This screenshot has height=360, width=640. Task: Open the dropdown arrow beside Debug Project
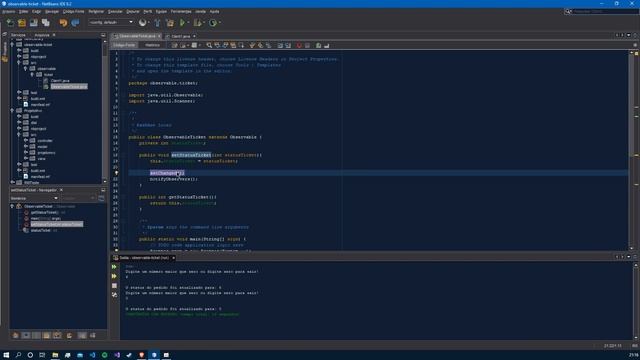tap(204, 23)
